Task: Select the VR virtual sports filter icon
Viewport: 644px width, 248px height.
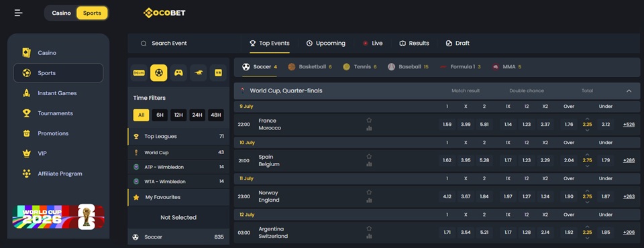Action: 218,72
